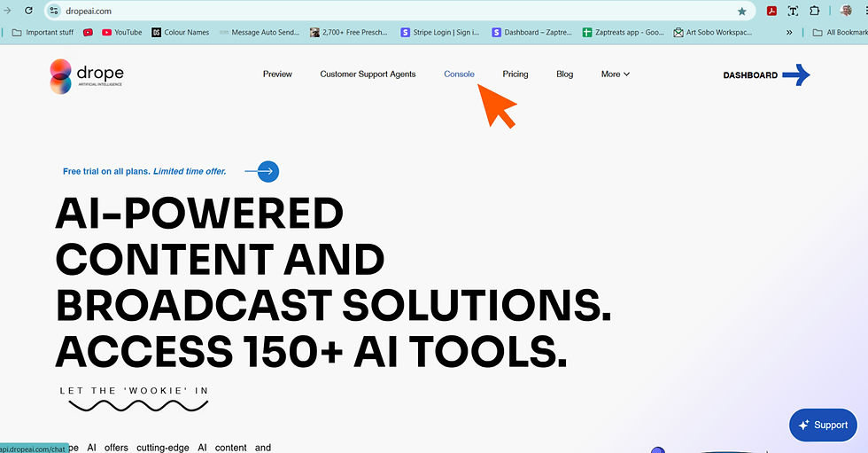Screen dimensions: 868x453
Task: Open the extensions puzzle icon
Action: click(814, 11)
